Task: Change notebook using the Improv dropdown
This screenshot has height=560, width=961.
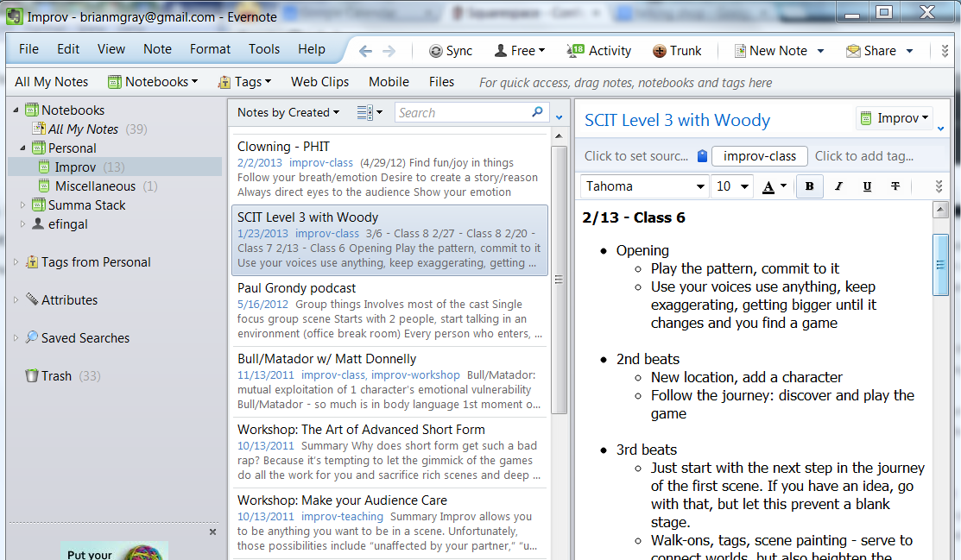Action: 895,118
